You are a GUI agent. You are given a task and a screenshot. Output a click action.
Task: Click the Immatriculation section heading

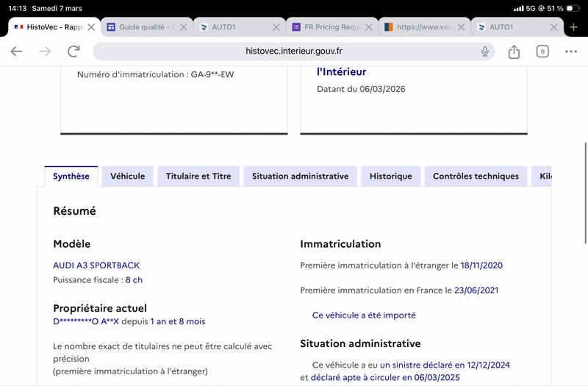pos(340,244)
